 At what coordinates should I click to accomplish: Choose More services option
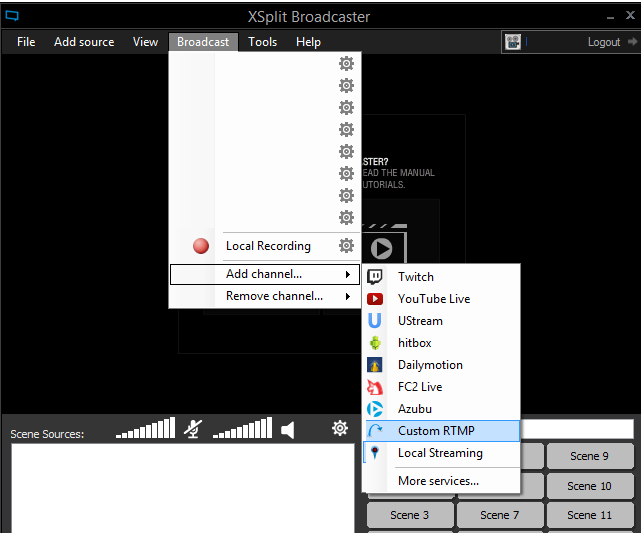tap(438, 481)
